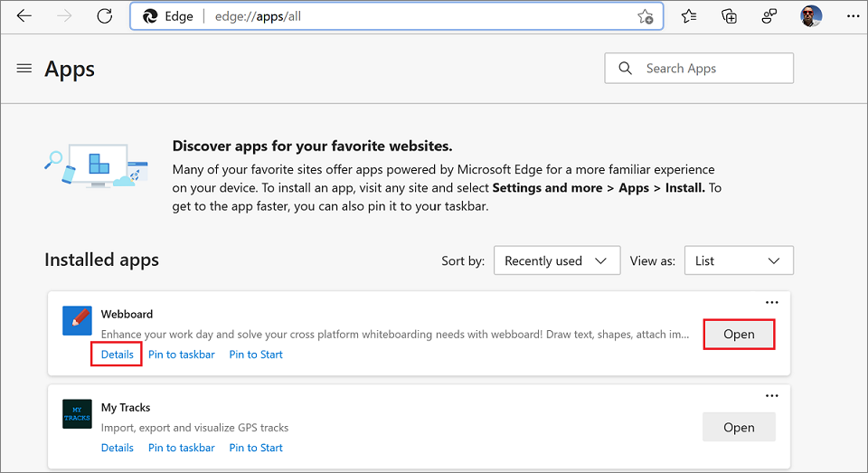Click the My Tracks app icon
This screenshot has height=473, width=868.
click(77, 413)
